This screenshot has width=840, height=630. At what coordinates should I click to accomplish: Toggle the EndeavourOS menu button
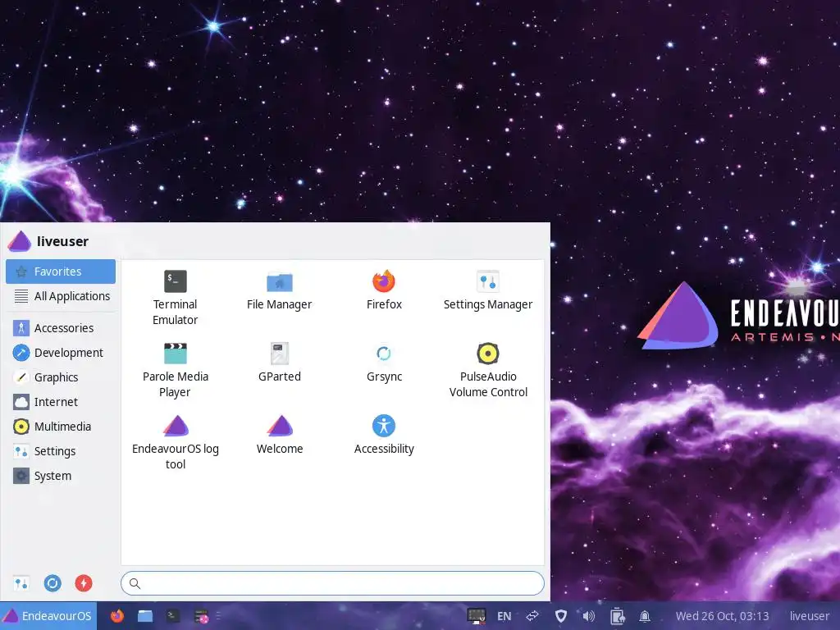[48, 616]
